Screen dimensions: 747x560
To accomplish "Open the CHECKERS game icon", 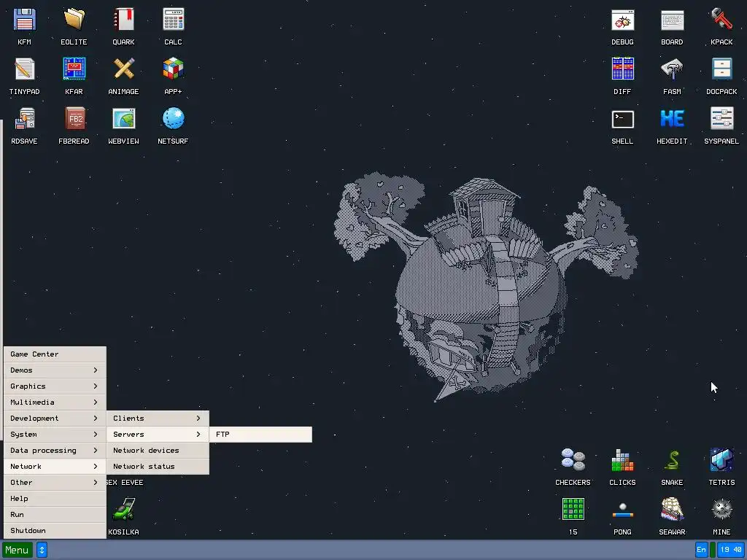I will point(573,460).
